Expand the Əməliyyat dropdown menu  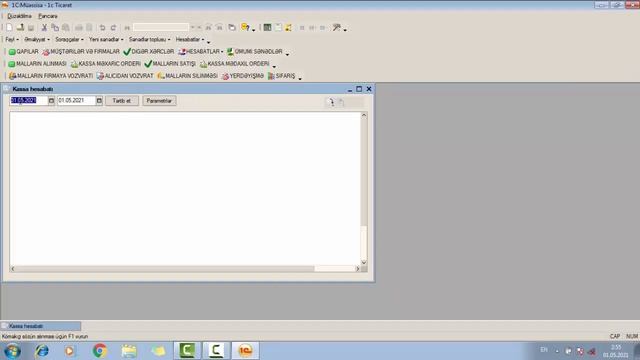[37, 40]
